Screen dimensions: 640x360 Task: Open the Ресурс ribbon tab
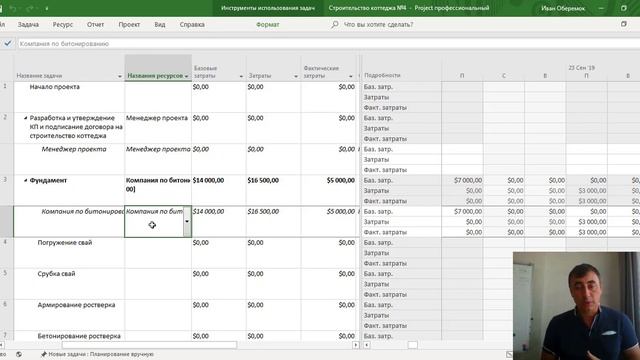tap(62, 24)
